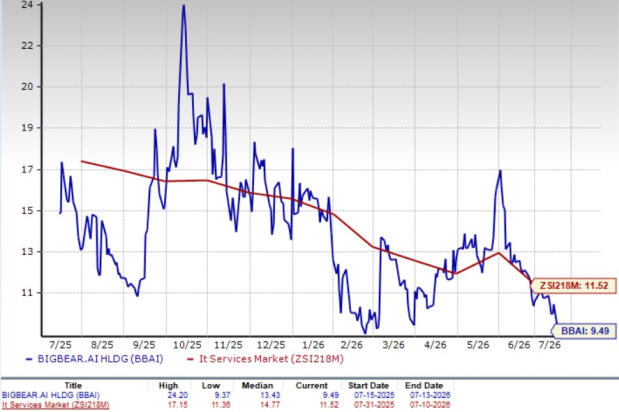The image size is (619, 412).
Task: Click the 15 y-axis label
Action: [x=26, y=211]
